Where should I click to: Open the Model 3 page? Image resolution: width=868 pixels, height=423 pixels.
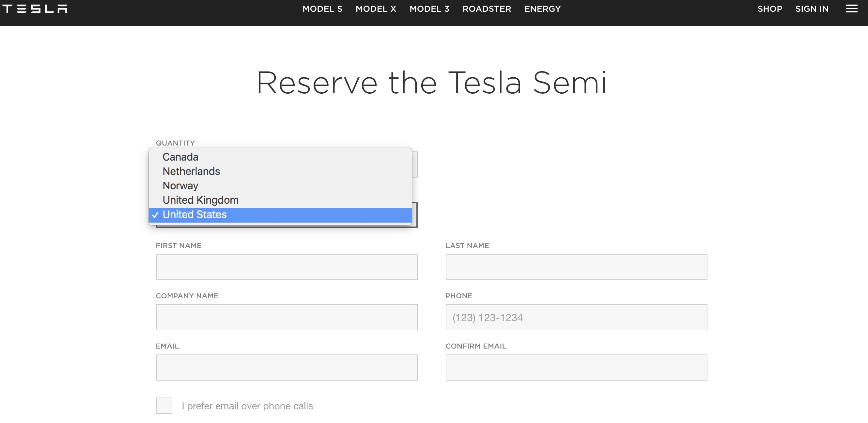(x=429, y=9)
